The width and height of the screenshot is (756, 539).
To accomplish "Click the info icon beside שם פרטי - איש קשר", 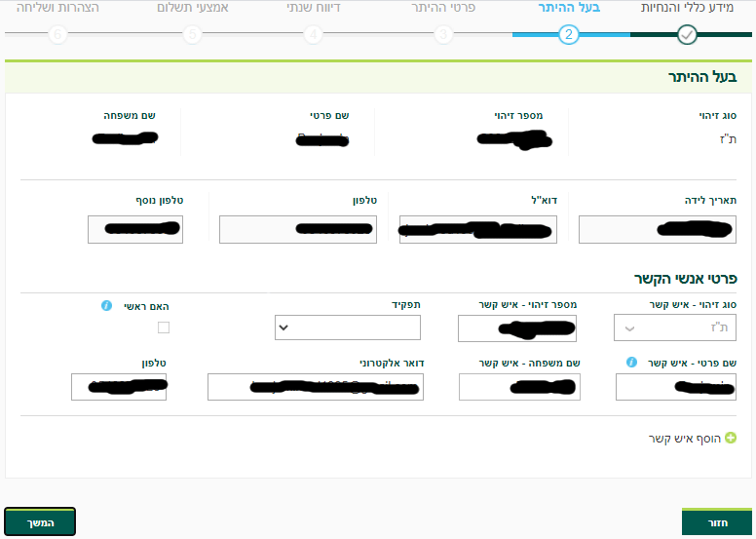I will 631,362.
